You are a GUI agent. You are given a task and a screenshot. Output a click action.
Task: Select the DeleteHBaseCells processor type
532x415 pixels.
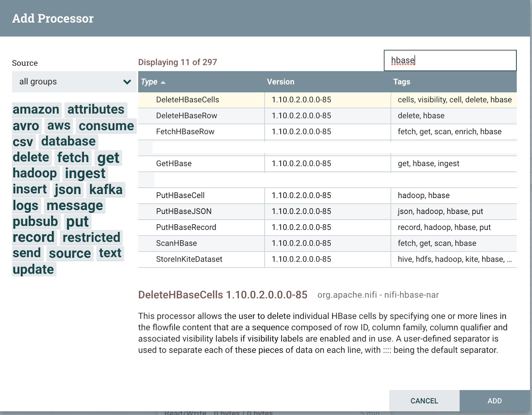pos(188,100)
